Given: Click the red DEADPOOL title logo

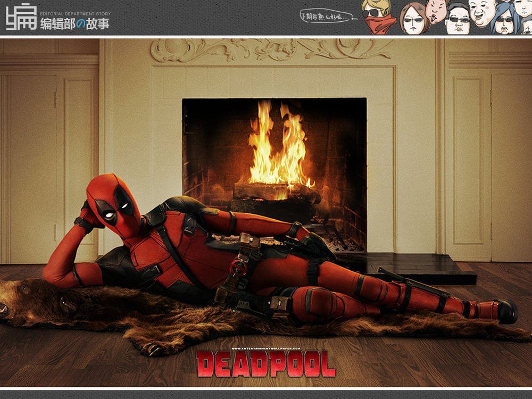Looking at the screenshot, I should tap(266, 364).
